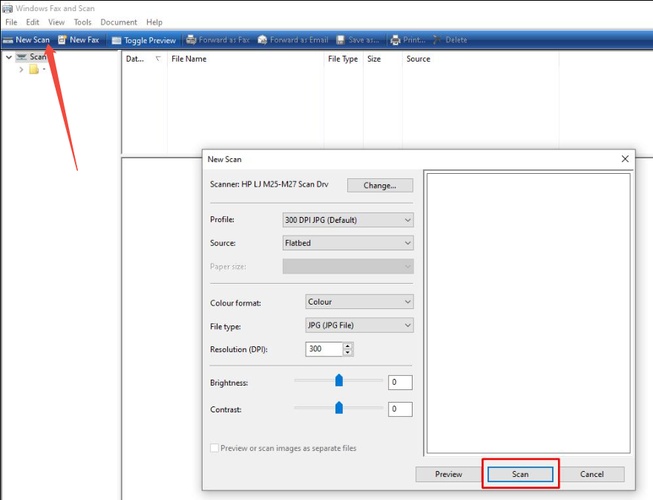Click the Contrast value field

coord(400,409)
